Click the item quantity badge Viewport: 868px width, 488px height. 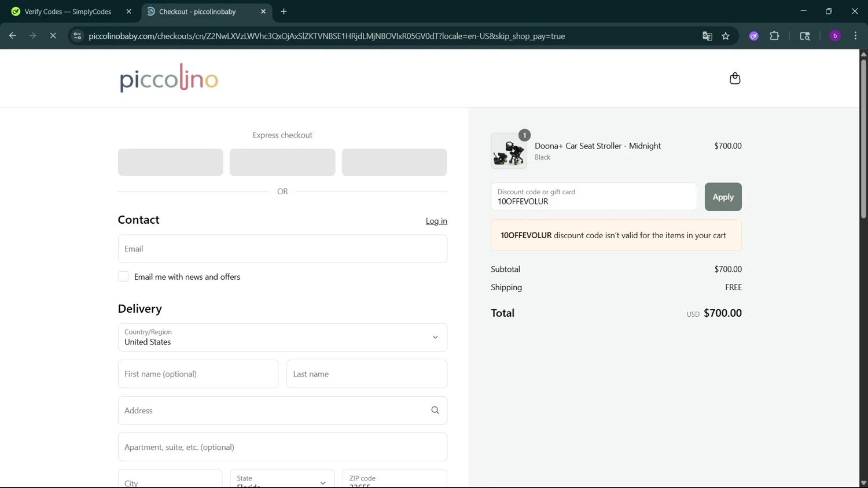524,135
